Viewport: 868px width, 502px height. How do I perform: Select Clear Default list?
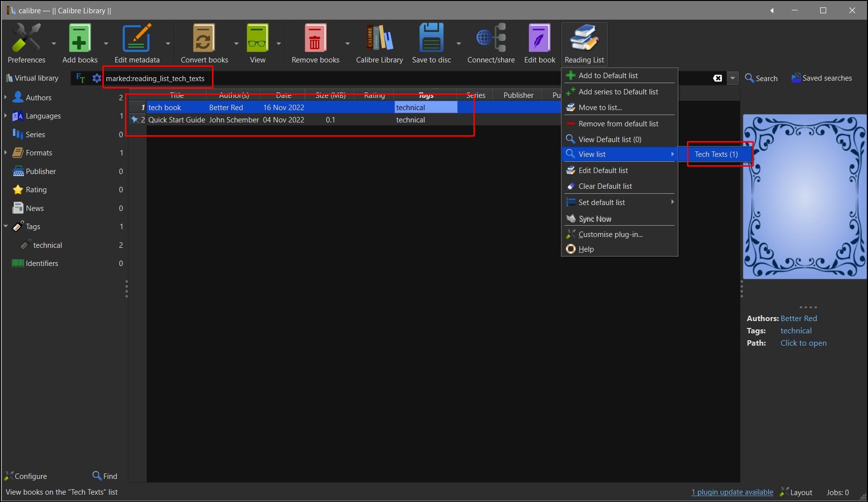click(620, 186)
